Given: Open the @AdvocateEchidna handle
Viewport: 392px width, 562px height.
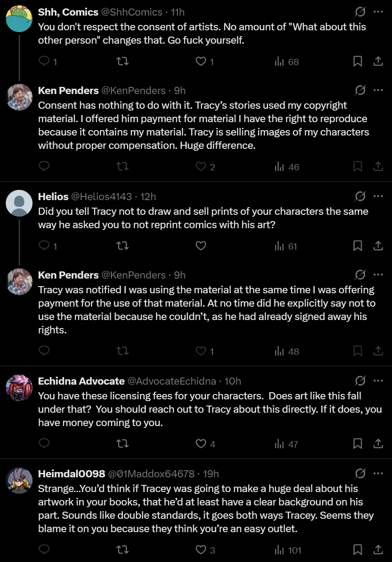Looking at the screenshot, I should (x=172, y=381).
